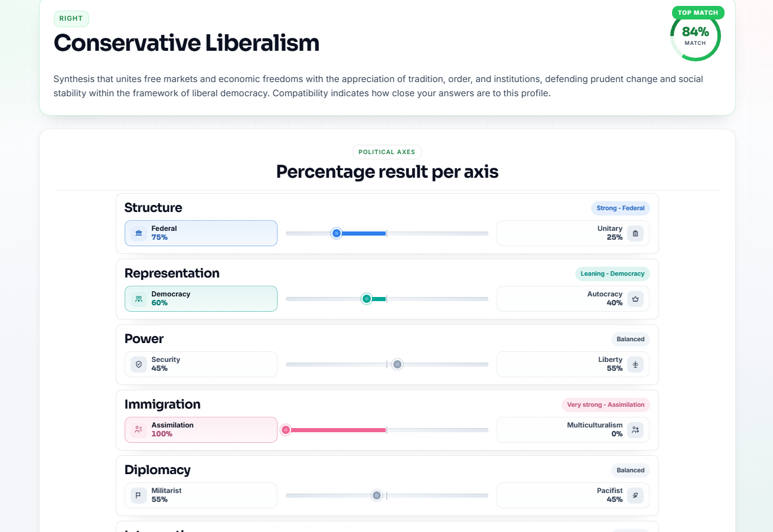Click the Liberty icon
Screen dimensions: 773x532
pyautogui.click(x=635, y=364)
